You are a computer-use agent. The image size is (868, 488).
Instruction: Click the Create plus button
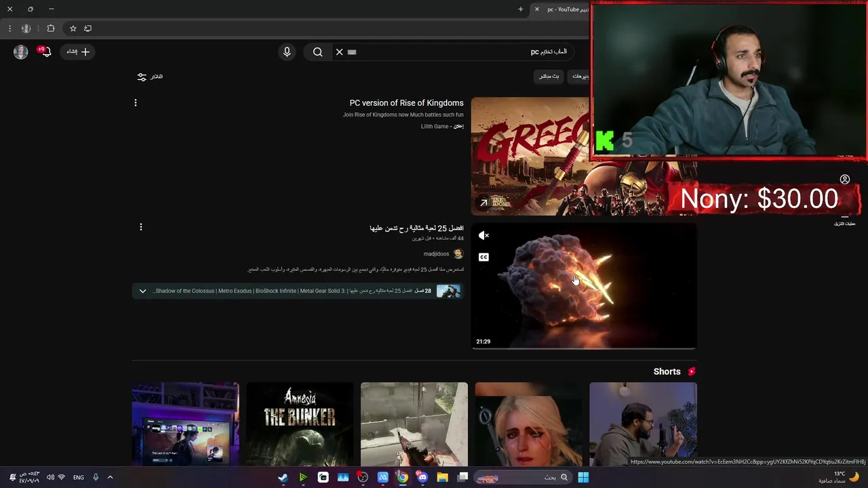coord(79,52)
